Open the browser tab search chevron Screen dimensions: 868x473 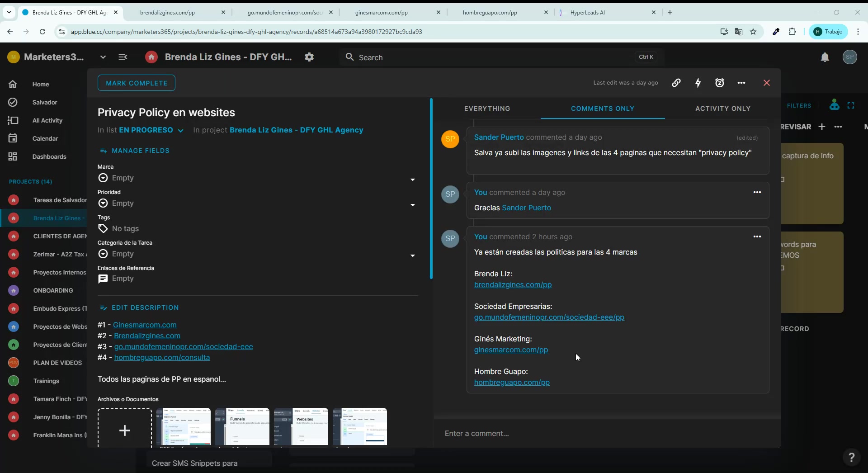pyautogui.click(x=9, y=12)
